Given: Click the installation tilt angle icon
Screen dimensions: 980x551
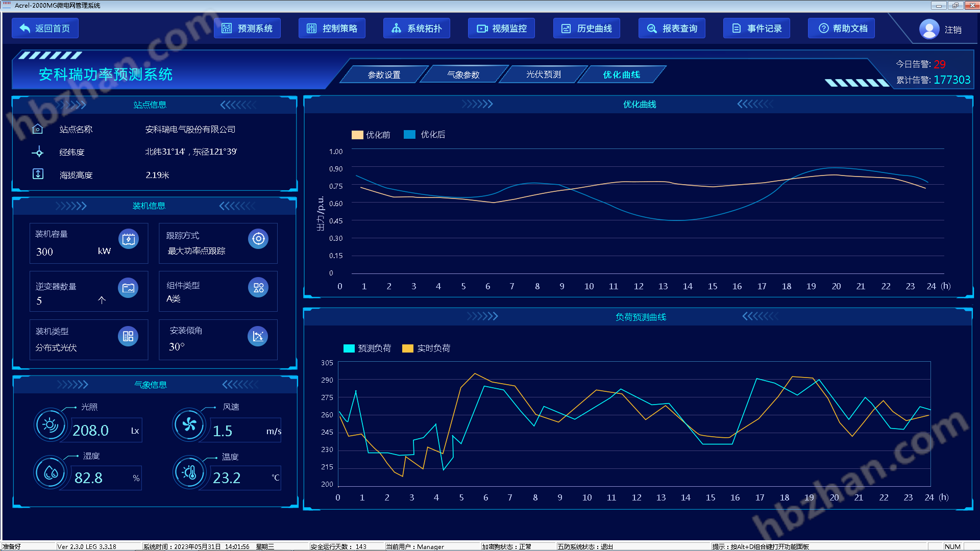Looking at the screenshot, I should click(x=258, y=336).
